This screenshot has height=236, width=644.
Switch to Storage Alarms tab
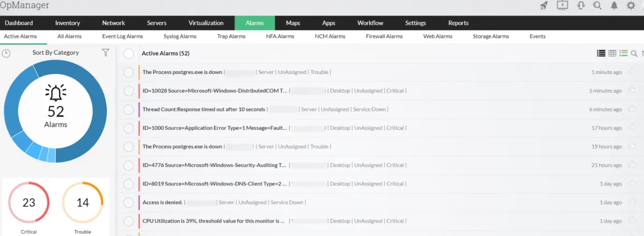point(491,36)
